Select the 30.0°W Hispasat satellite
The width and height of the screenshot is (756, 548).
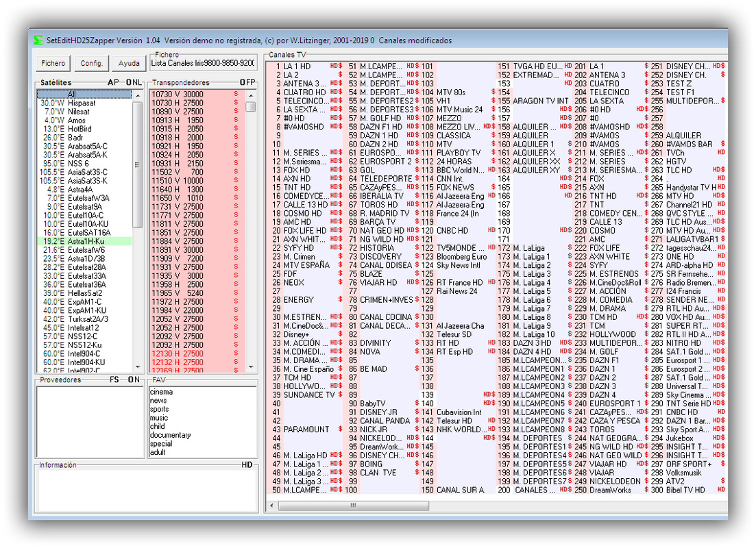(x=84, y=103)
